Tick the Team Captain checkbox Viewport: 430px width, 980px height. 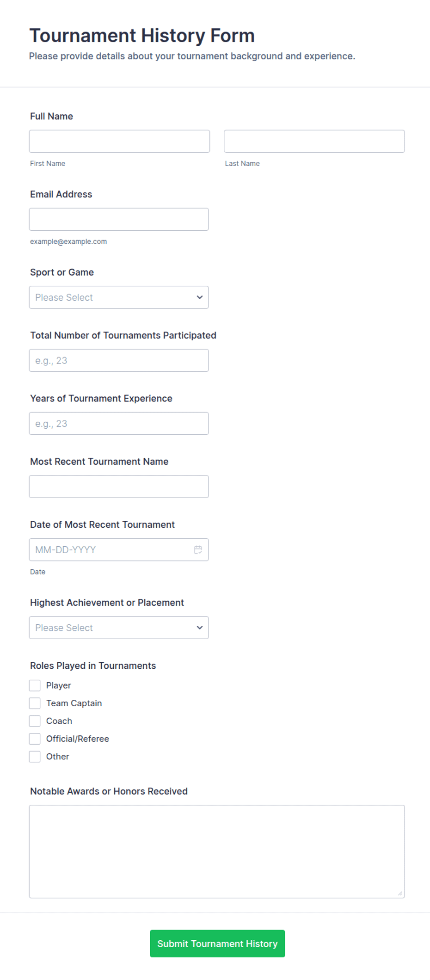[35, 703]
